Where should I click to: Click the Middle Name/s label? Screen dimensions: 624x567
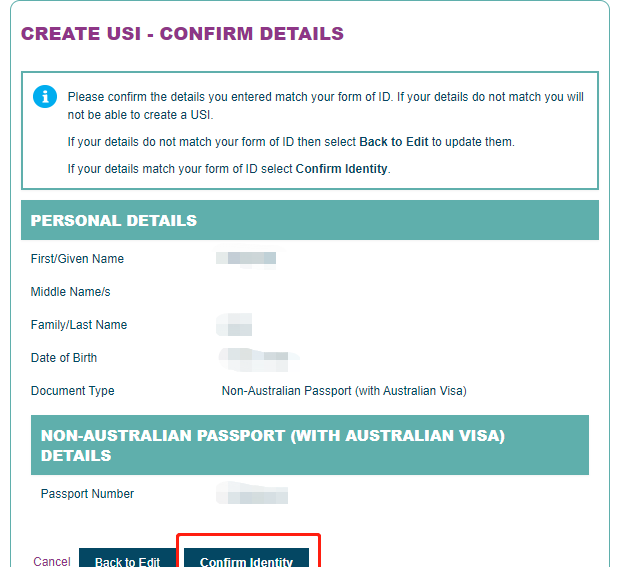click(x=70, y=292)
